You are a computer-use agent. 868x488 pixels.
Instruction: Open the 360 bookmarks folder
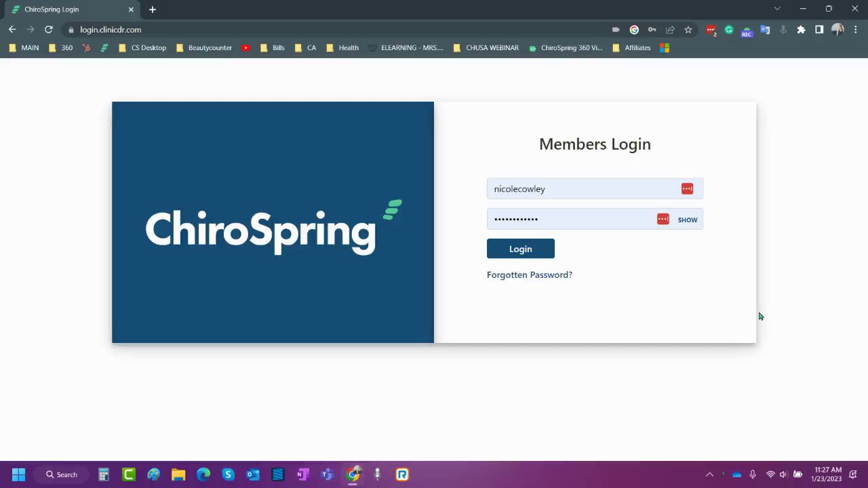pos(60,48)
